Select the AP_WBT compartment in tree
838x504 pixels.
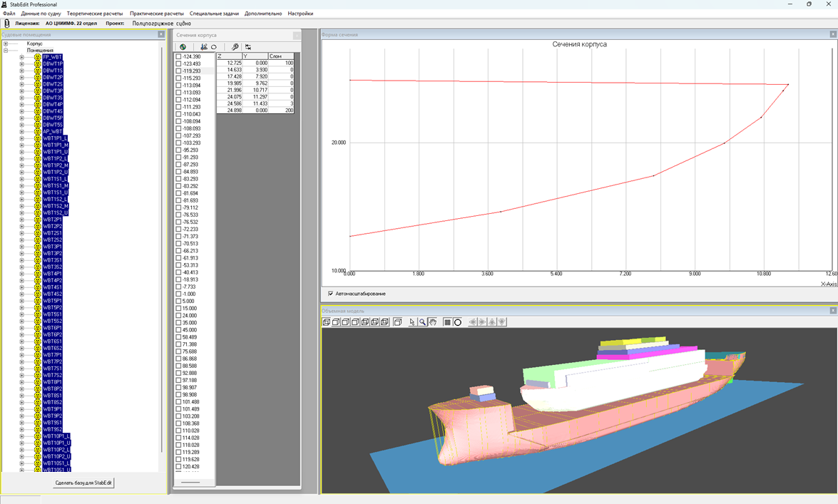click(52, 131)
